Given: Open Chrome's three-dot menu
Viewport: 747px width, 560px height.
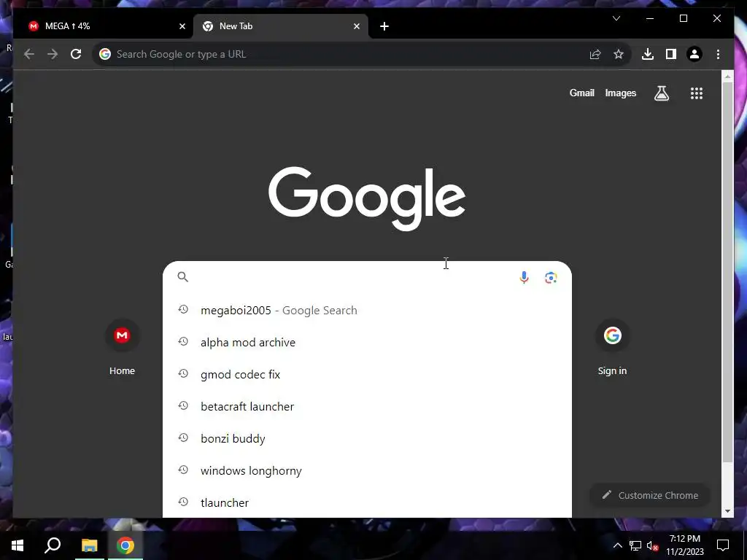Looking at the screenshot, I should pos(718,54).
